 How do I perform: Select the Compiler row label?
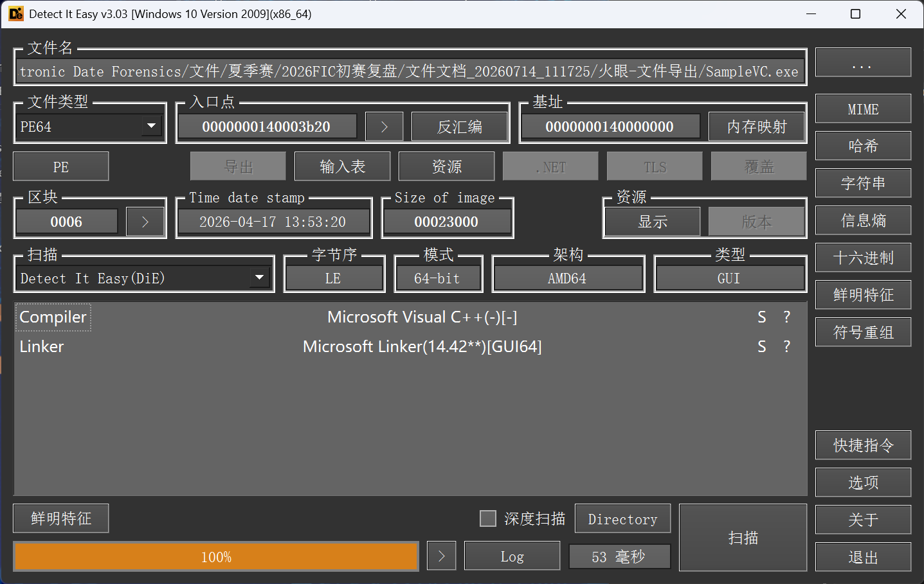coord(53,317)
